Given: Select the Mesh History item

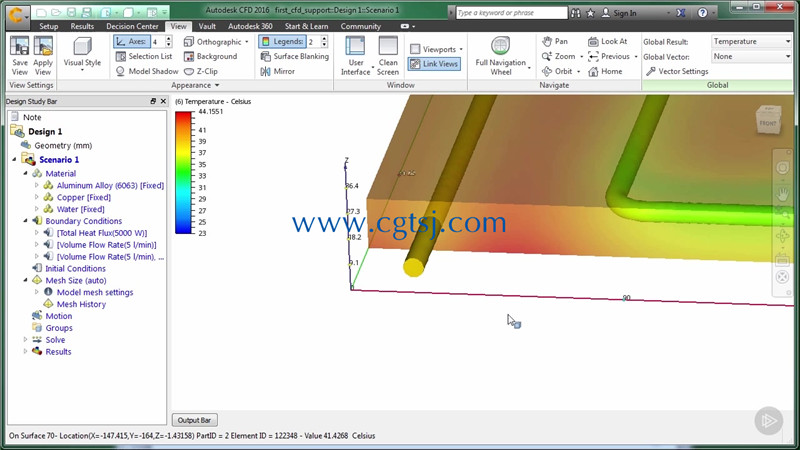Looking at the screenshot, I should (x=81, y=304).
